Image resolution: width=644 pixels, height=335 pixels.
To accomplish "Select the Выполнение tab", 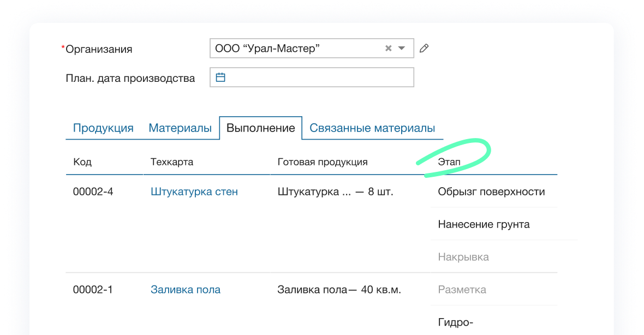I will 261,128.
